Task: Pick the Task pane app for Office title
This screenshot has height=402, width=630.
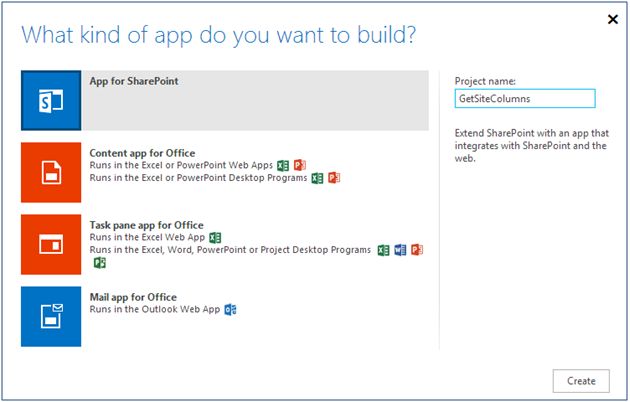Action: click(x=146, y=226)
